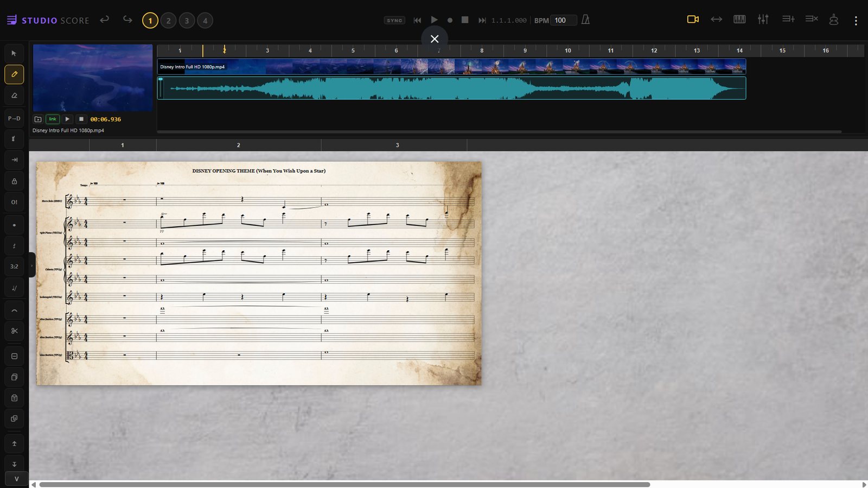This screenshot has width=868, height=488.
Task: Select the arrow pointer tool
Action: pyautogui.click(x=14, y=53)
